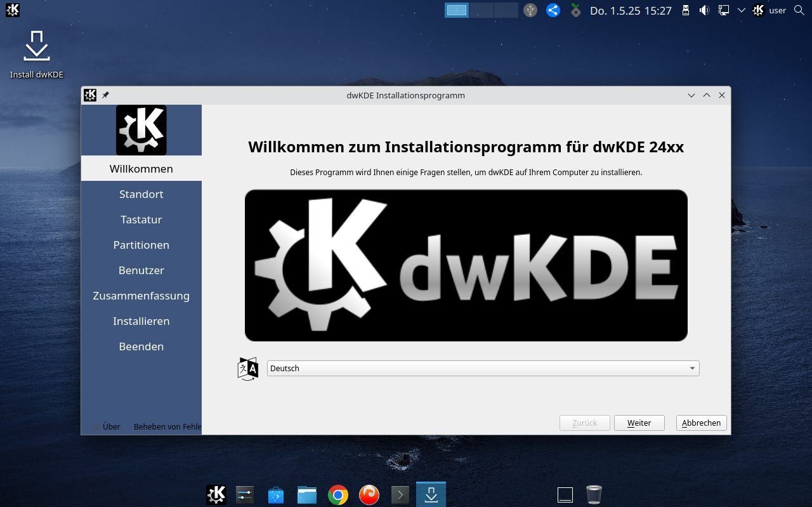Toggle the pin icon in installer titlebar
Image resolution: width=812 pixels, height=507 pixels.
(x=105, y=95)
